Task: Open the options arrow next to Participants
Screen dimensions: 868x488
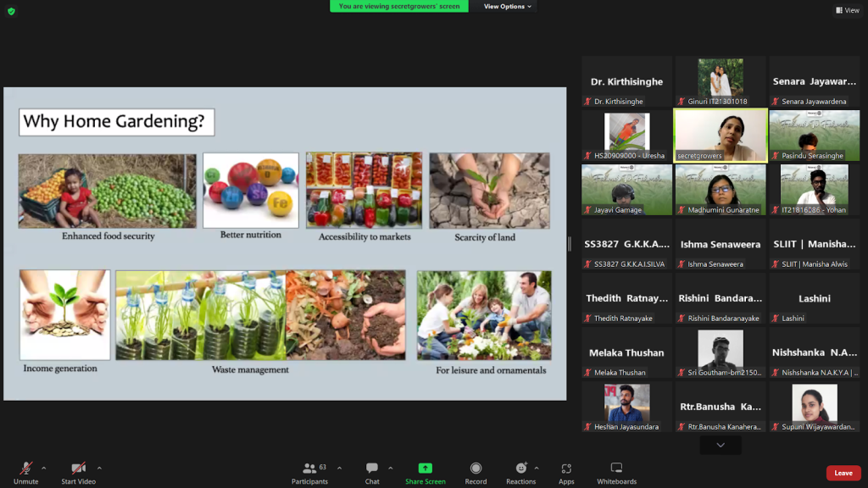Action: click(x=340, y=468)
